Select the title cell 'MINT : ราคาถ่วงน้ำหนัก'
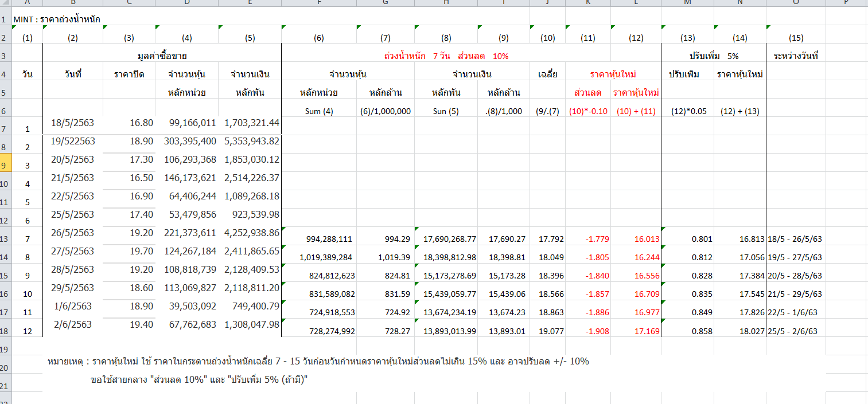The image size is (868, 404). pos(57,19)
